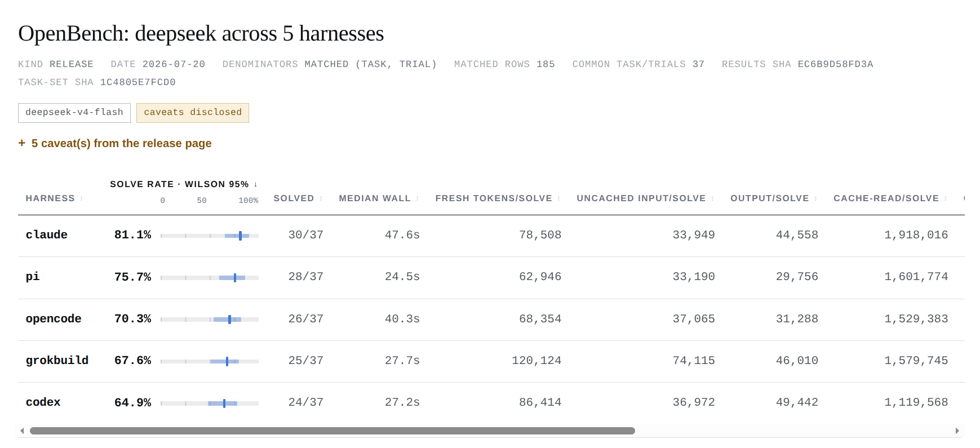Click the OUTPUT/SOLVE column sort icon

click(816, 199)
